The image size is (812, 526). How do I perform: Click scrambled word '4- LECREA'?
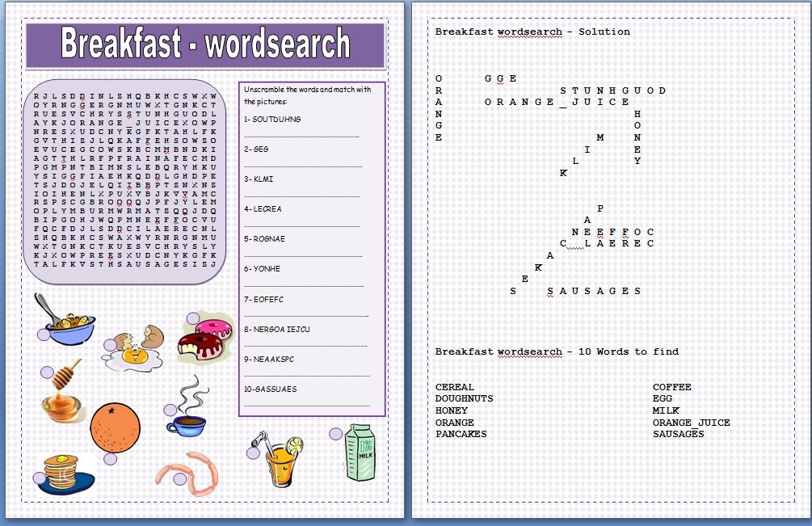click(263, 209)
